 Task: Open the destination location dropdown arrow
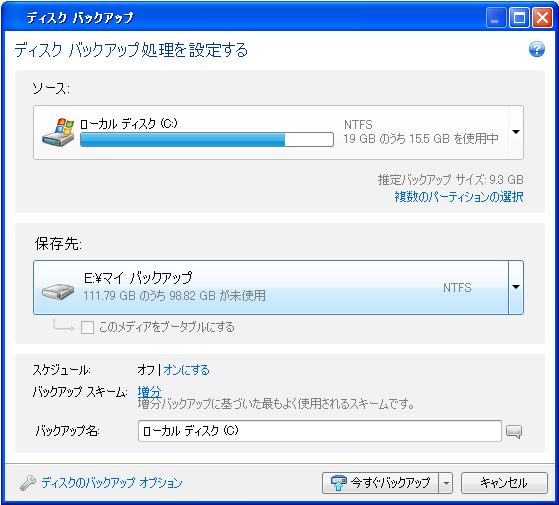coord(516,287)
